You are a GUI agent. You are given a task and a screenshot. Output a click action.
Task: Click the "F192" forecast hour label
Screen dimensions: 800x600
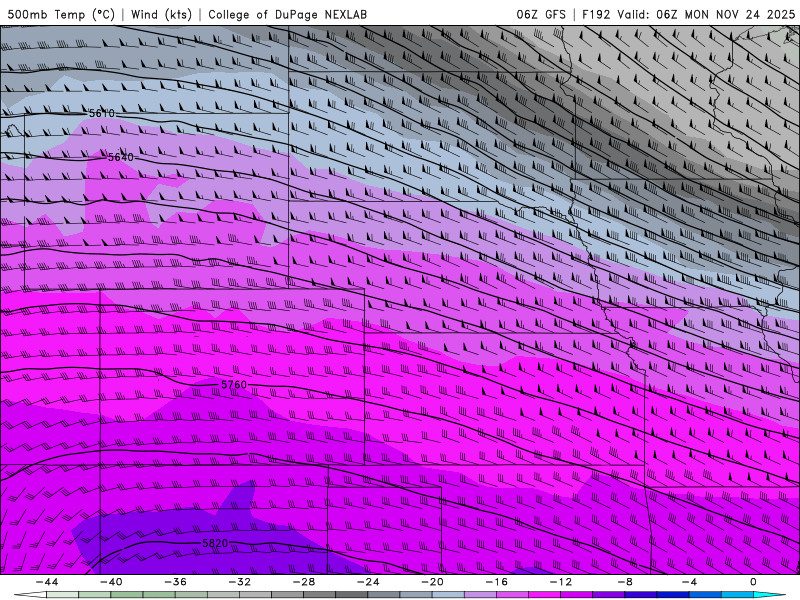pyautogui.click(x=596, y=14)
